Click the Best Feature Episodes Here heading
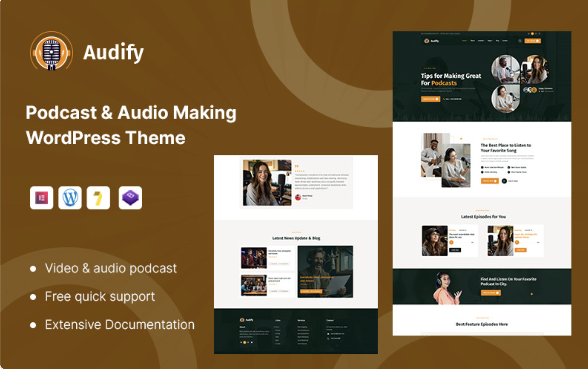 (x=482, y=324)
